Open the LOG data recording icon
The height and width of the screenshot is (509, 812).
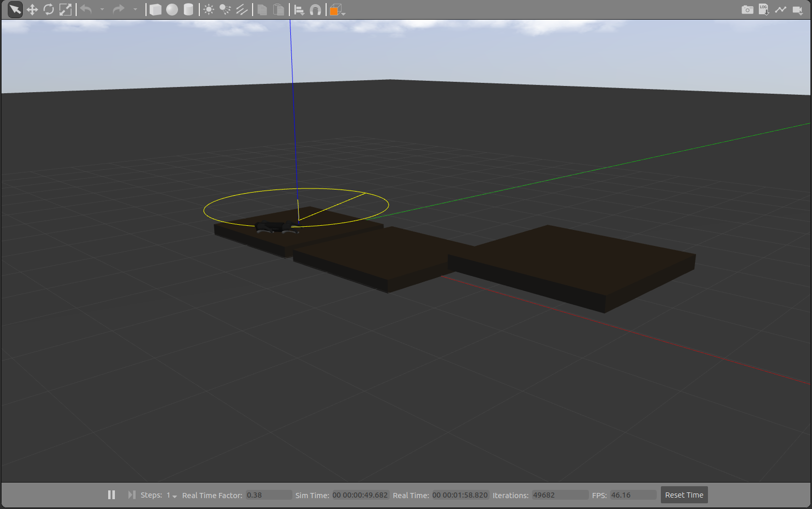(764, 10)
